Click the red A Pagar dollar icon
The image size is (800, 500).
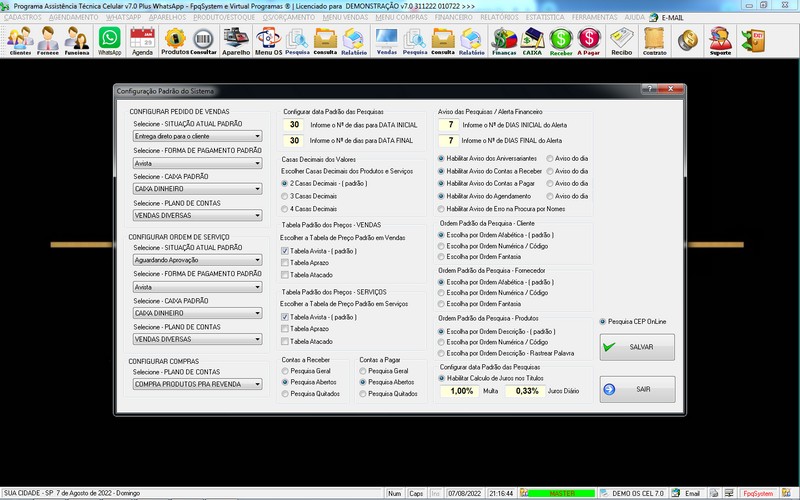589,41
